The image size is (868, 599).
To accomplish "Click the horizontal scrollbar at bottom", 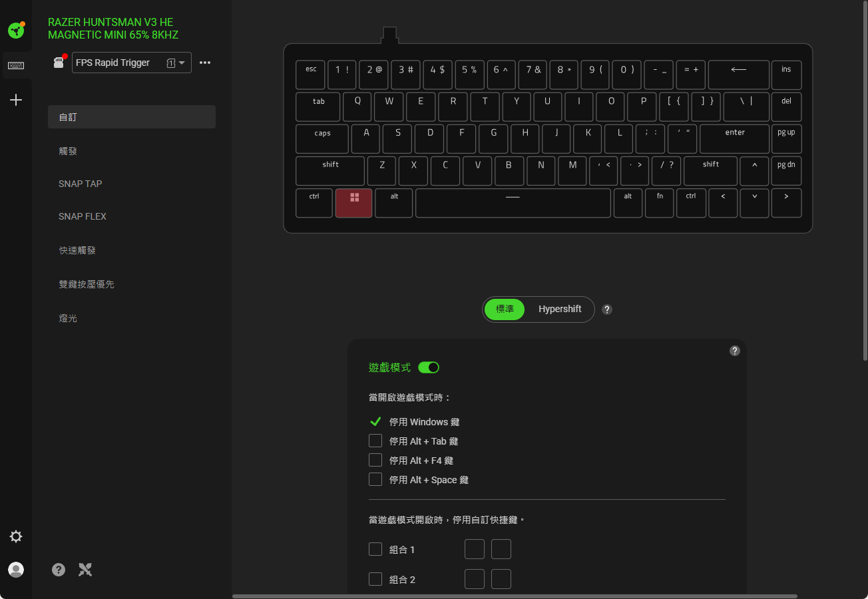I will pos(515,596).
